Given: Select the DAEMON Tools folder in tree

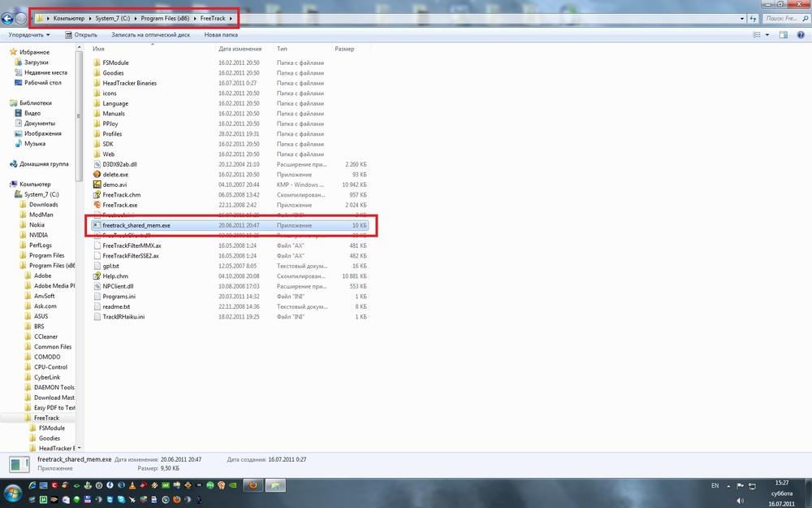Looking at the screenshot, I should point(54,387).
